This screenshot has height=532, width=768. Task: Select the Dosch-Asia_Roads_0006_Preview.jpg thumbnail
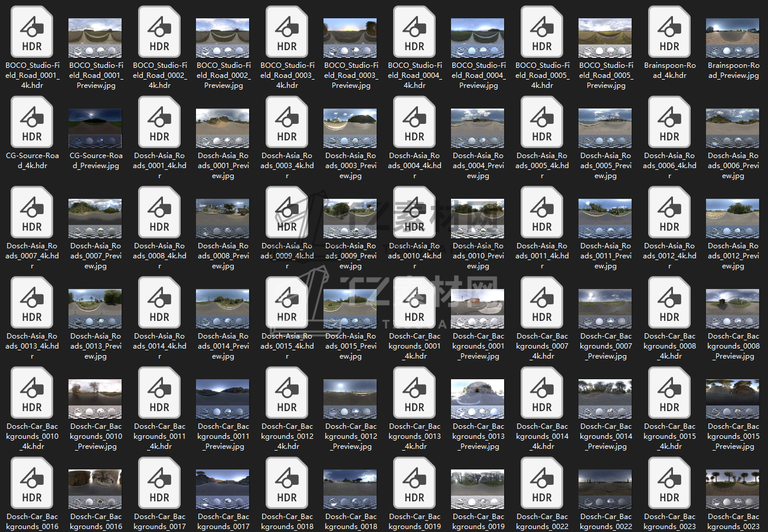(733, 128)
